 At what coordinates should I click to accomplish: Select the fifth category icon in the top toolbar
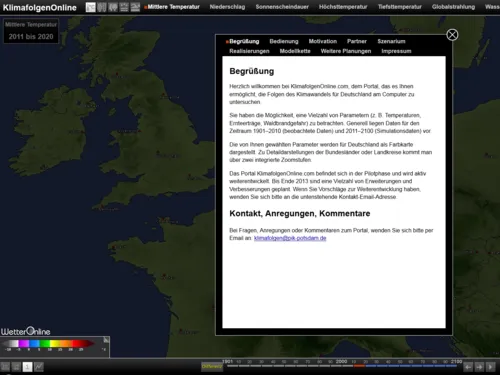click(135, 7)
